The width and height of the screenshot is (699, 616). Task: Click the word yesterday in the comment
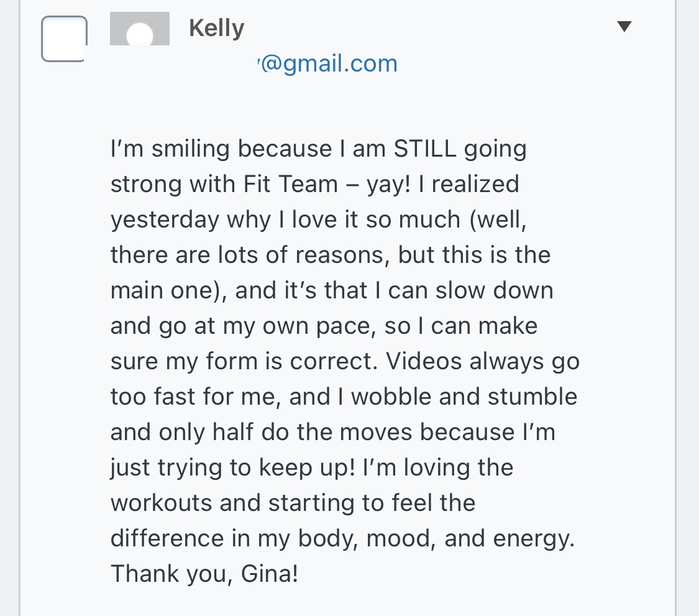[x=165, y=220]
